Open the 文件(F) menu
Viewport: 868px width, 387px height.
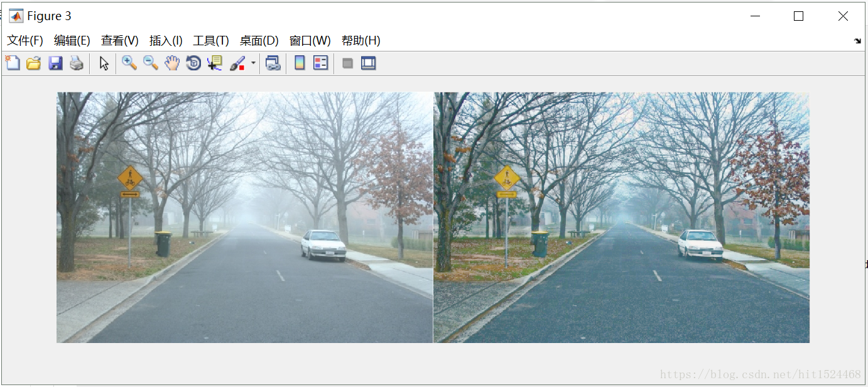click(x=25, y=41)
